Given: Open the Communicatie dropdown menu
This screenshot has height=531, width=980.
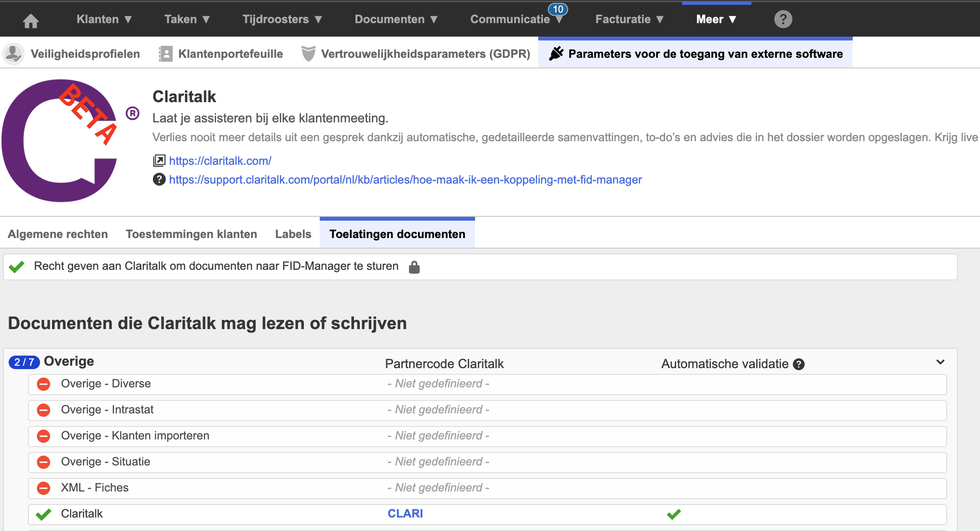Looking at the screenshot, I should [x=516, y=19].
